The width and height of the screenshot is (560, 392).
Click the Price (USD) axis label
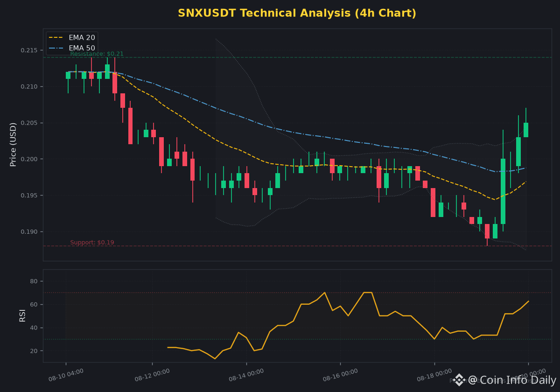tap(13, 145)
